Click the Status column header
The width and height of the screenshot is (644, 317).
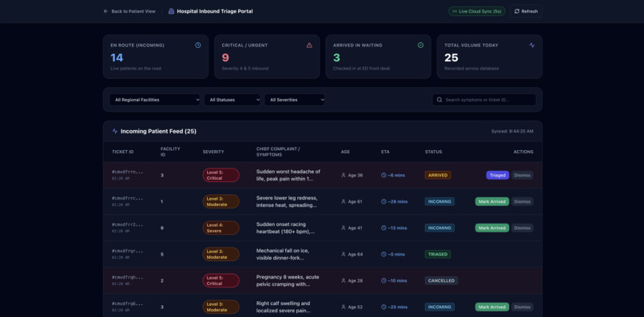[x=434, y=152]
